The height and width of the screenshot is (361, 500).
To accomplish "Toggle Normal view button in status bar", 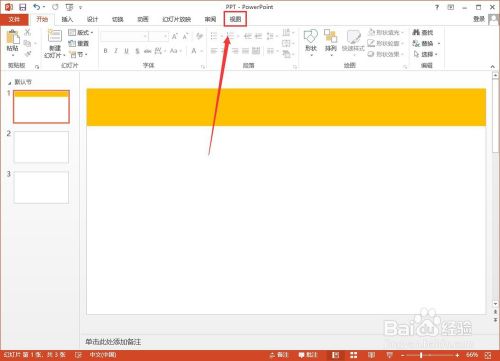I will pos(335,355).
